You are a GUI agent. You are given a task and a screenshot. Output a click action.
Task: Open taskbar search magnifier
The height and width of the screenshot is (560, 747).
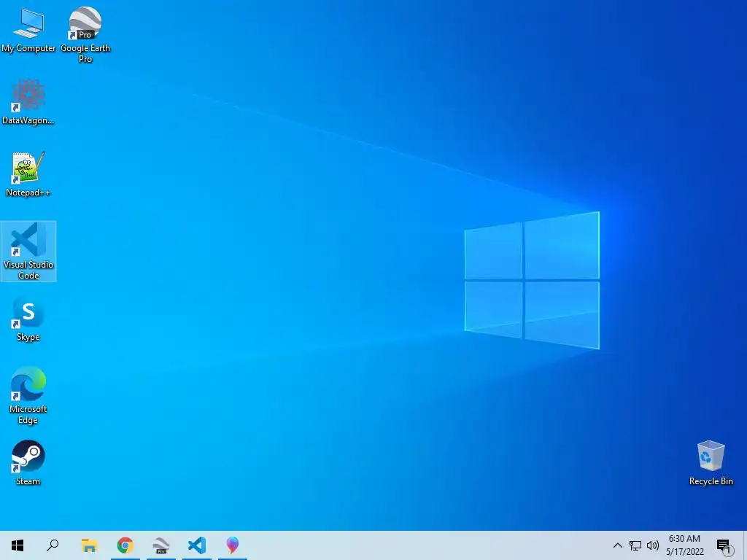[53, 545]
